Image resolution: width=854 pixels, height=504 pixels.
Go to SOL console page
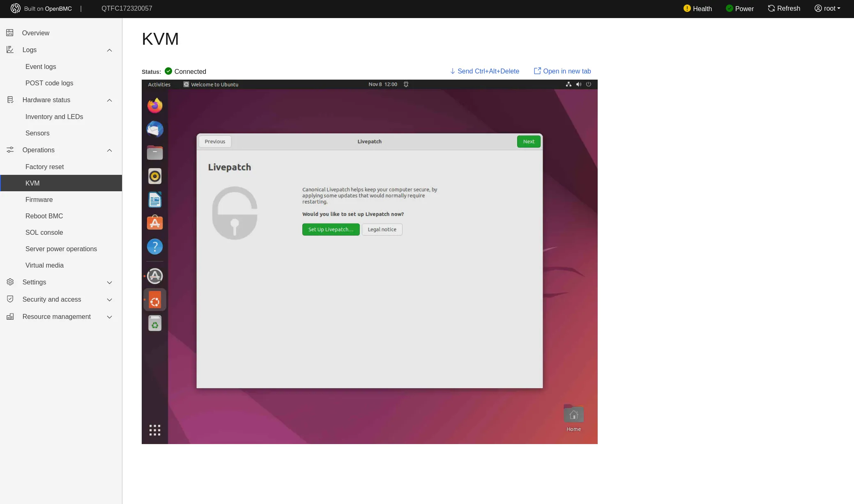44,232
